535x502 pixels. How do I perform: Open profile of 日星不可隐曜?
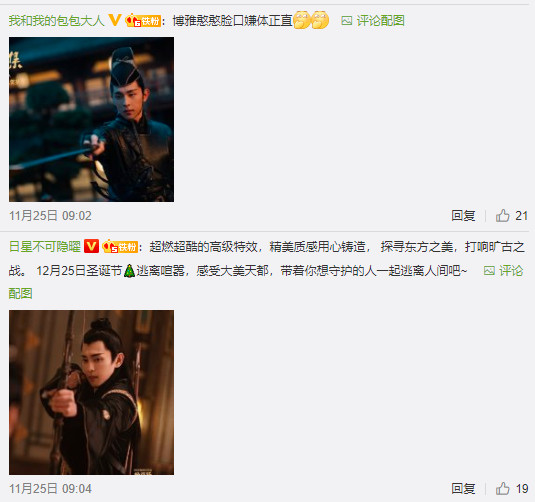tap(45, 246)
